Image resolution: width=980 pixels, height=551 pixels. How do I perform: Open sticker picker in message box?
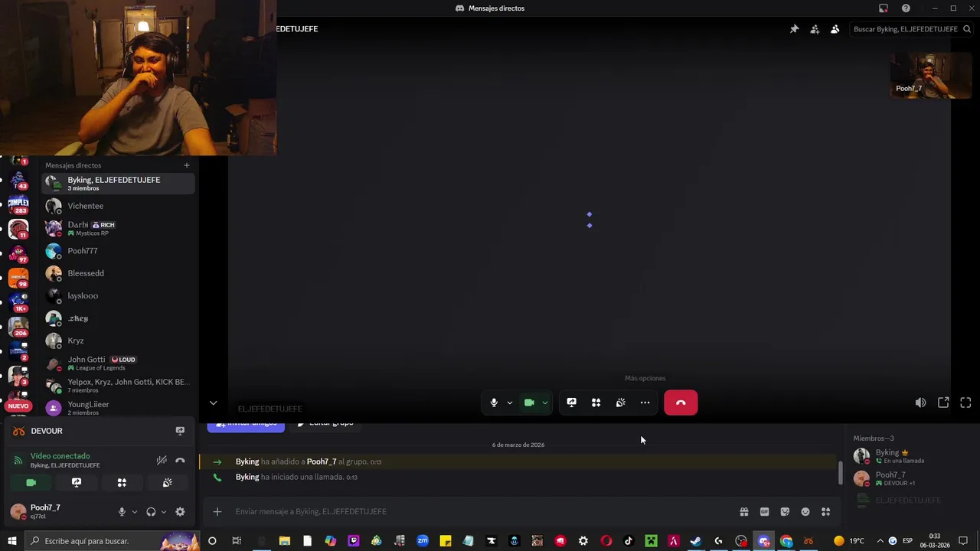pos(785,512)
